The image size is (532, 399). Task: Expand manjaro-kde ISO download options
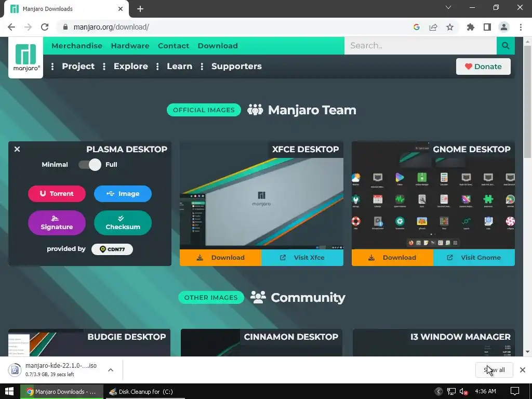point(111,370)
